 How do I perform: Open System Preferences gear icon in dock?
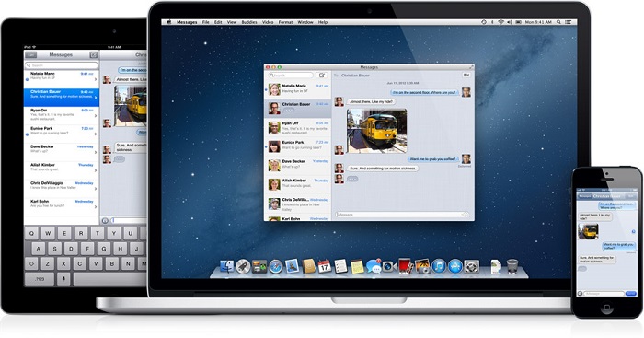[471, 266]
